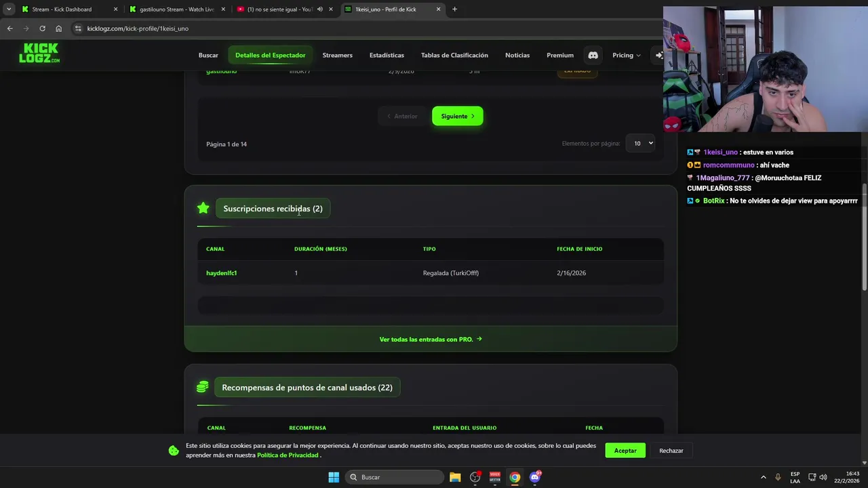868x488 pixels.
Task: Click Recompensas de puntos de canal heading
Action: (x=307, y=388)
